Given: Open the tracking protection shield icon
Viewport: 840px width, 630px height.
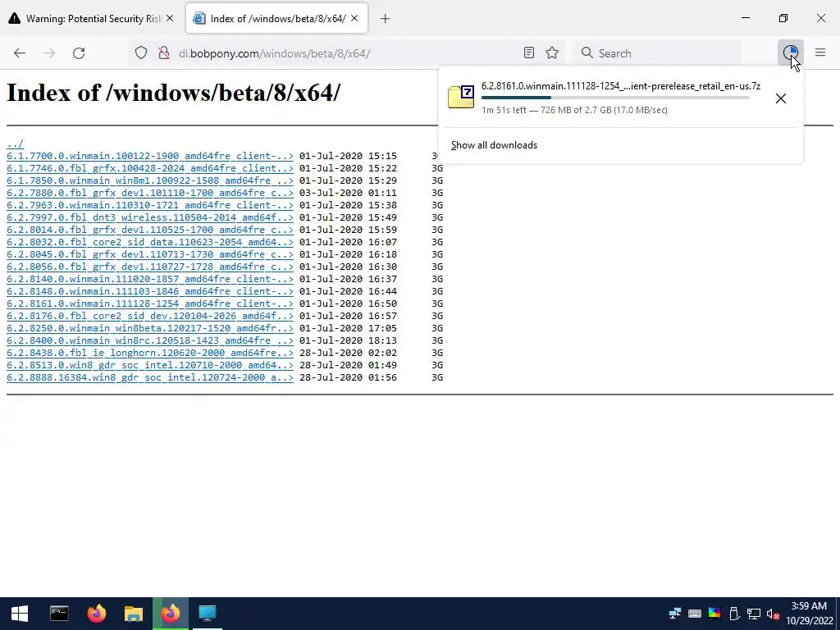Looking at the screenshot, I should tap(141, 53).
